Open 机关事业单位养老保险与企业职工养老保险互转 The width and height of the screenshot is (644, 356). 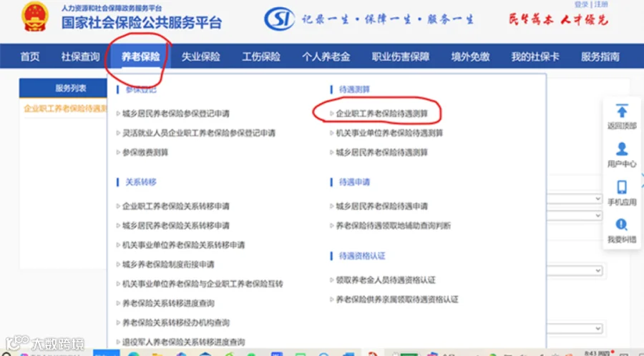click(203, 284)
